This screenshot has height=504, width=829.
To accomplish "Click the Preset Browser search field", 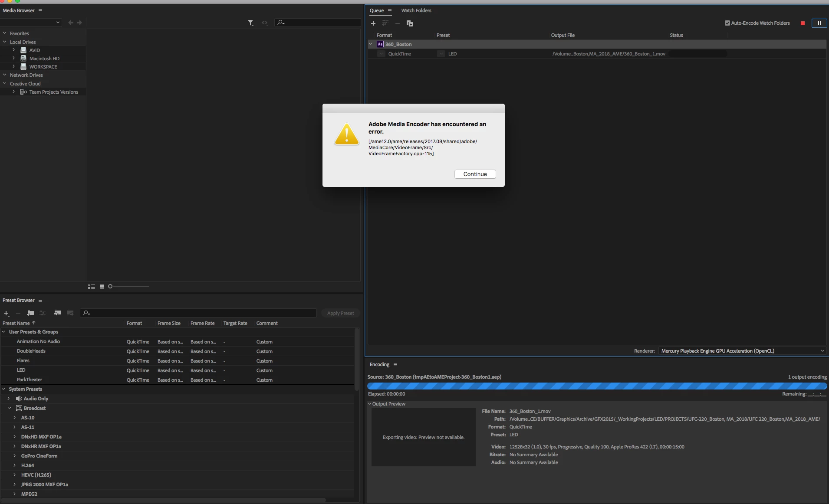I will [x=199, y=313].
